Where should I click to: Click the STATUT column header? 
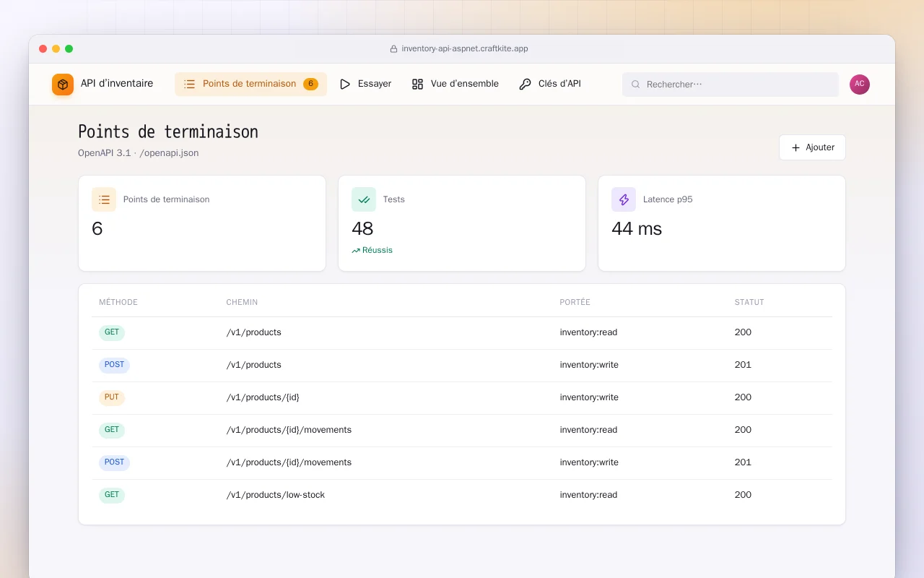tap(749, 303)
